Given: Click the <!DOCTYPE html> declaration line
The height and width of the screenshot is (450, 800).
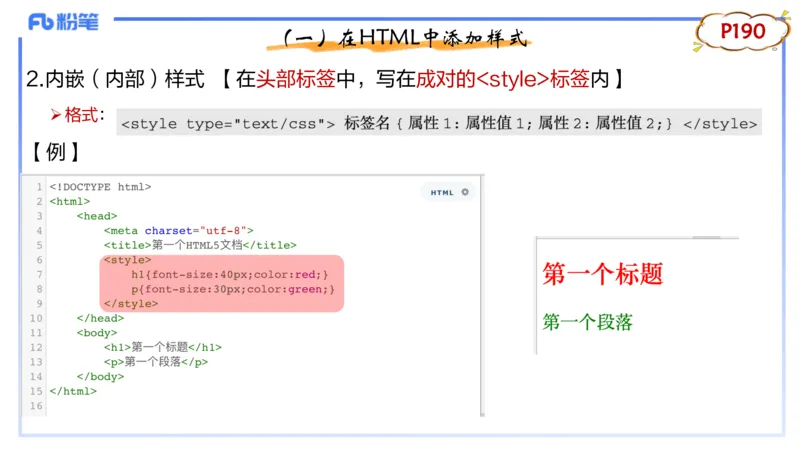Looking at the screenshot, I should pos(100,186).
